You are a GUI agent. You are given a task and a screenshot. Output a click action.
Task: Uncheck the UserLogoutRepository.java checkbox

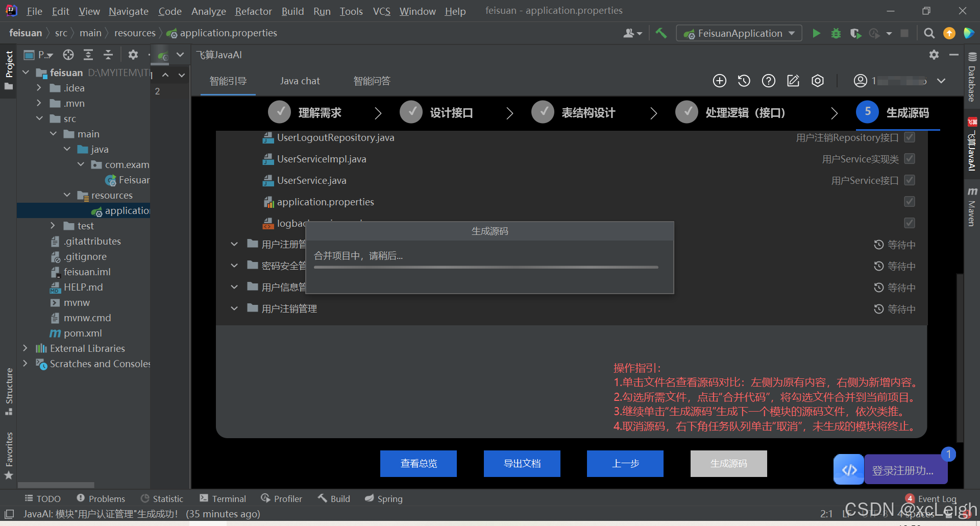coord(909,137)
